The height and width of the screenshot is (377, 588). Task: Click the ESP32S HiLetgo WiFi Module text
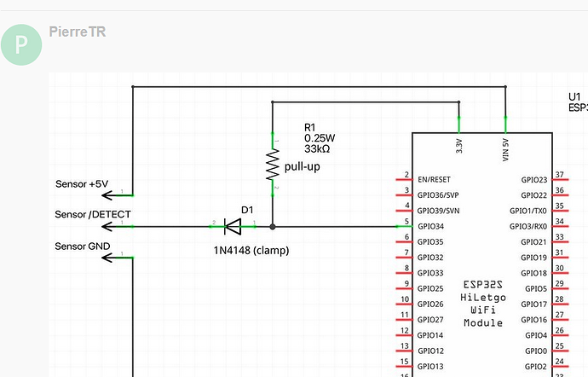click(x=483, y=304)
